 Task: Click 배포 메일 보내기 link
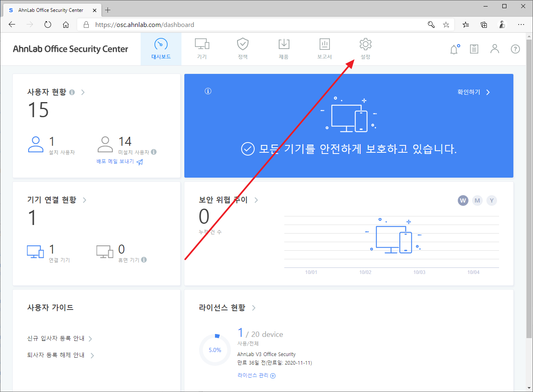click(x=115, y=162)
